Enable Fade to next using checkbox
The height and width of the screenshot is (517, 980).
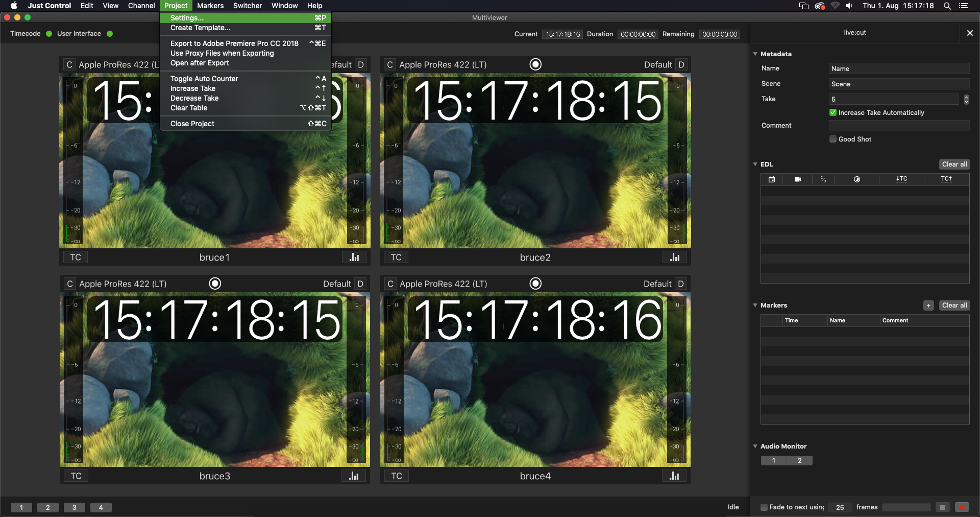pos(764,507)
